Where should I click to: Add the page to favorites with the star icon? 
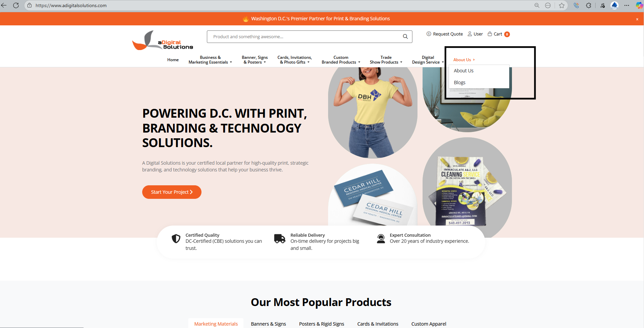tap(562, 5)
